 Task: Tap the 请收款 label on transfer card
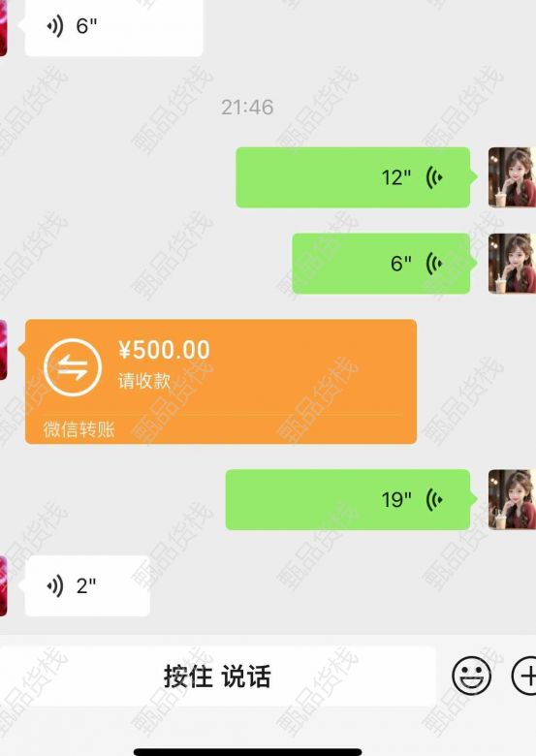point(144,381)
